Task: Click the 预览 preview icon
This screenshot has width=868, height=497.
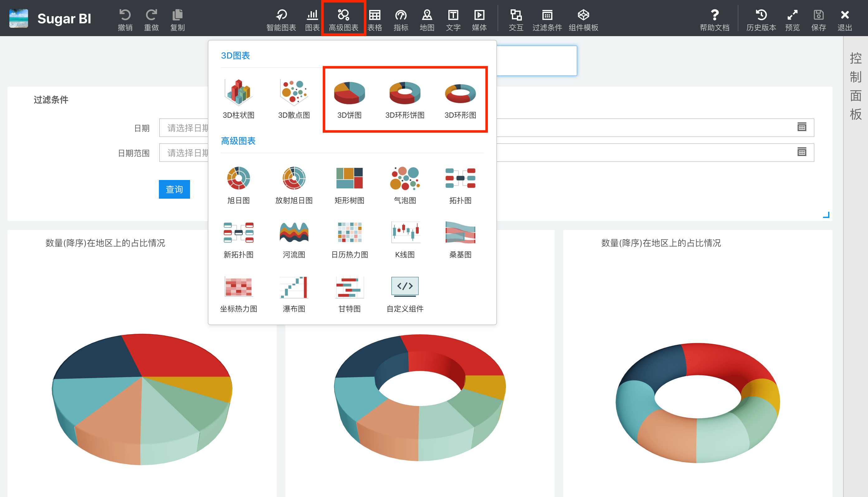Action: point(793,15)
